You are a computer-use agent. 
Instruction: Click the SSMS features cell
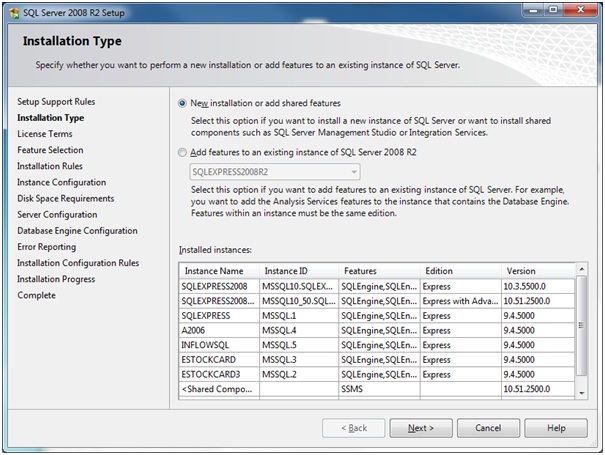379,389
